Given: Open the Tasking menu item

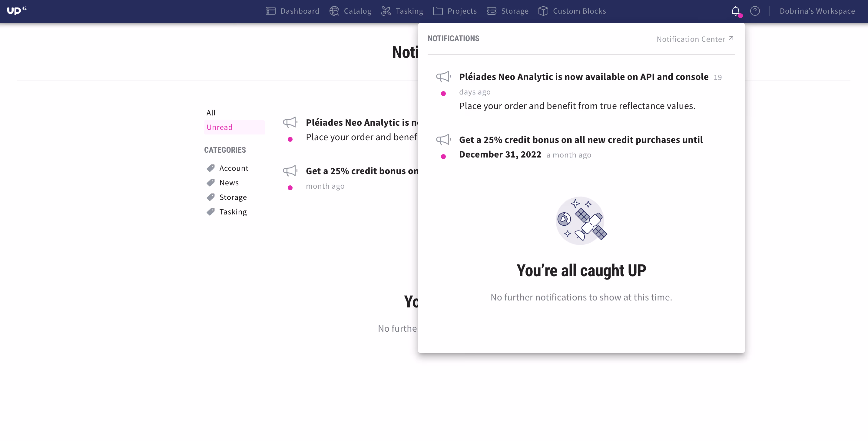Looking at the screenshot, I should click(x=402, y=11).
